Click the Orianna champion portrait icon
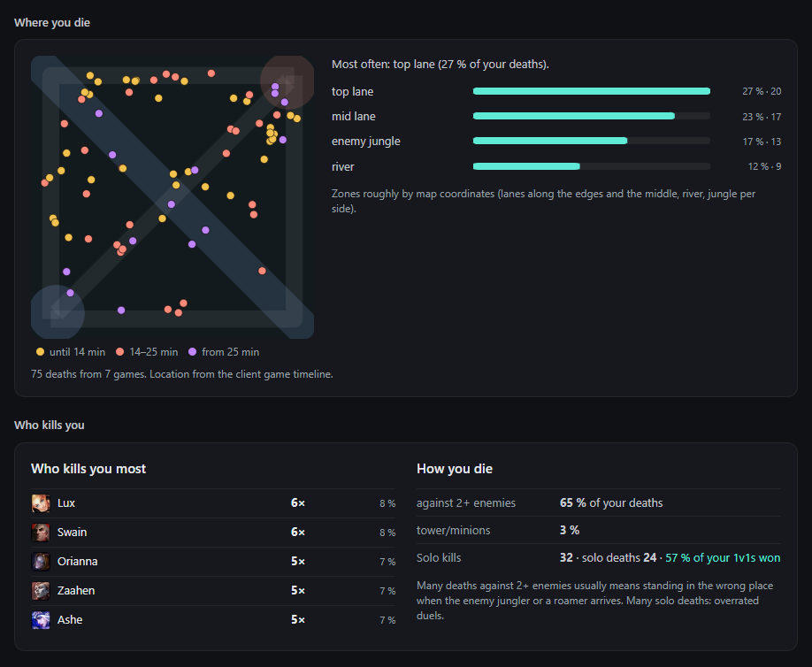The image size is (812, 667). pos(41,562)
